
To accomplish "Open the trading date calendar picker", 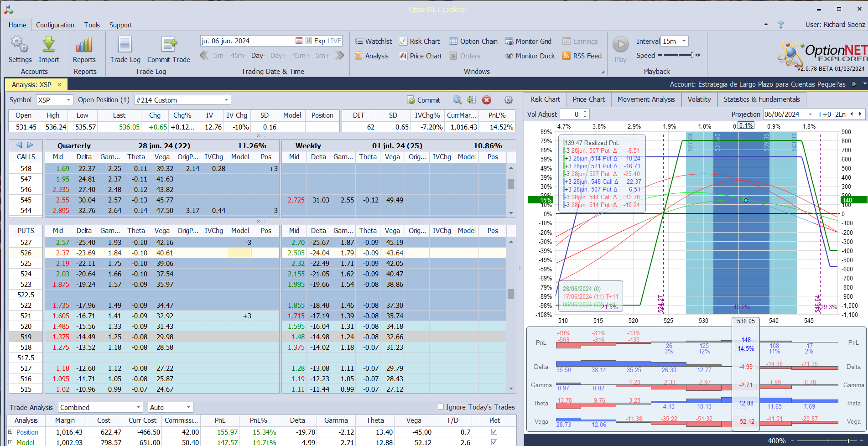I will 299,41.
